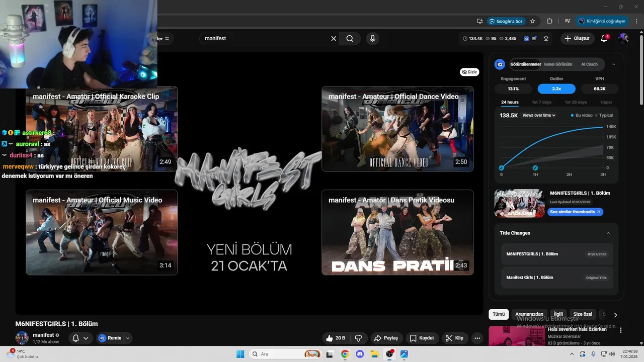Open the notification bell dropdown arrow under the video
644x362 pixels.
pyautogui.click(x=86, y=338)
